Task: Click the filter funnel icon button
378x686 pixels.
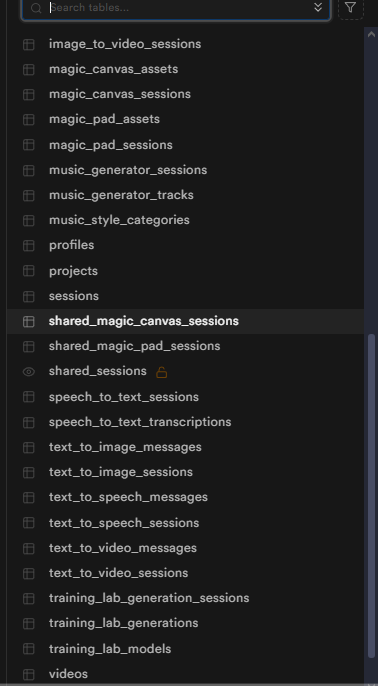Action: [350, 7]
